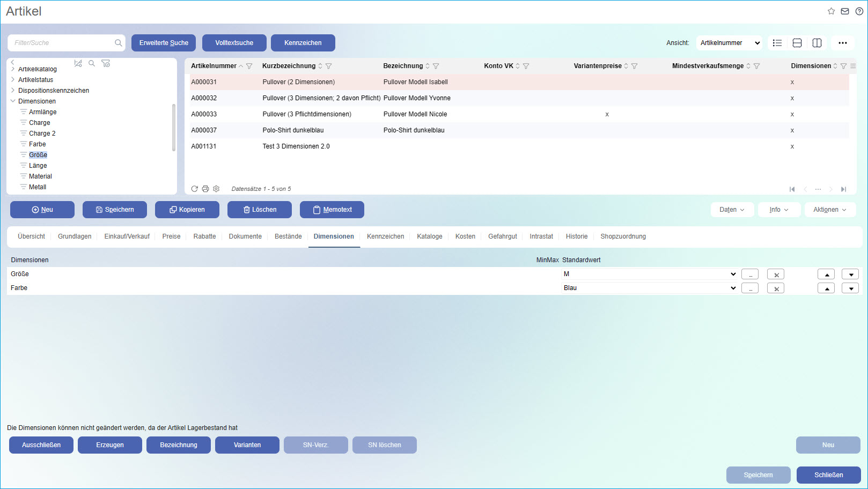
Task: Open help via the question mark icon
Action: (859, 11)
